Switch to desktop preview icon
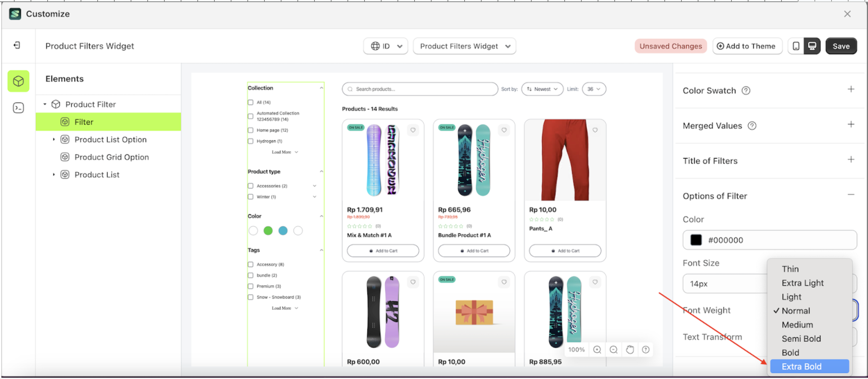The height and width of the screenshot is (379, 868). tap(812, 46)
